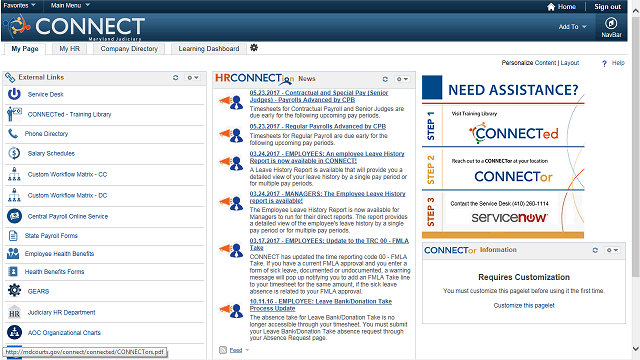Expand the Add To dropdown

(x=573, y=27)
